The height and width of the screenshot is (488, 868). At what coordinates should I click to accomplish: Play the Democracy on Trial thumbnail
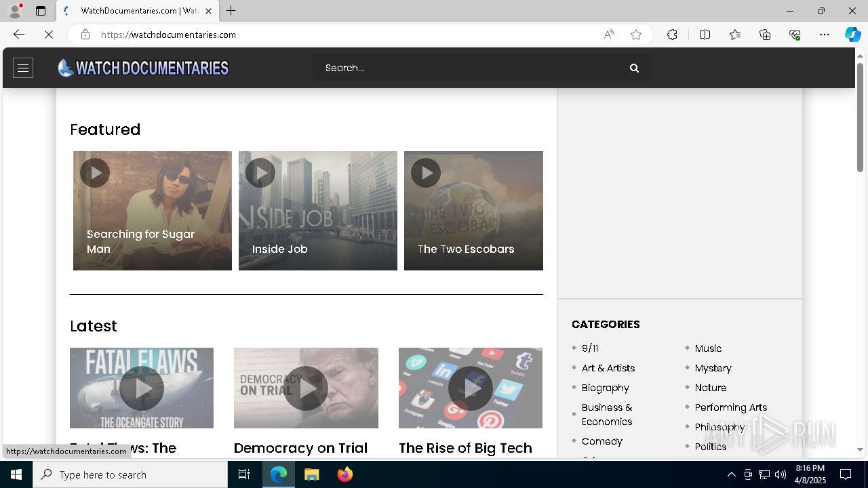point(306,388)
